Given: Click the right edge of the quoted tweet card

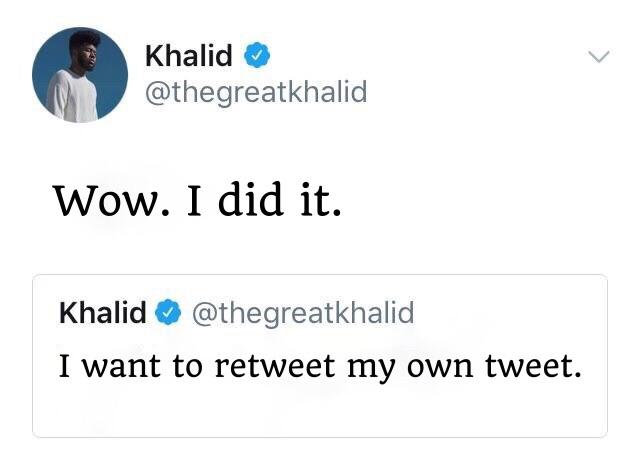Looking at the screenshot, I should 605,356.
